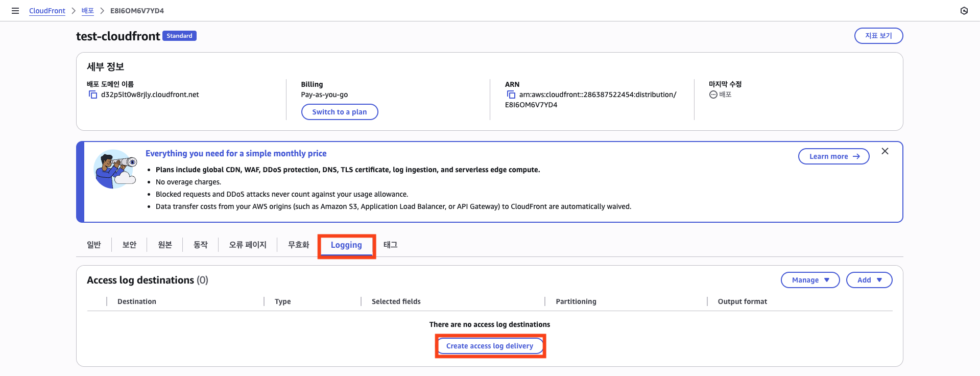
Task: Open the 일반 tab
Action: pos(94,245)
